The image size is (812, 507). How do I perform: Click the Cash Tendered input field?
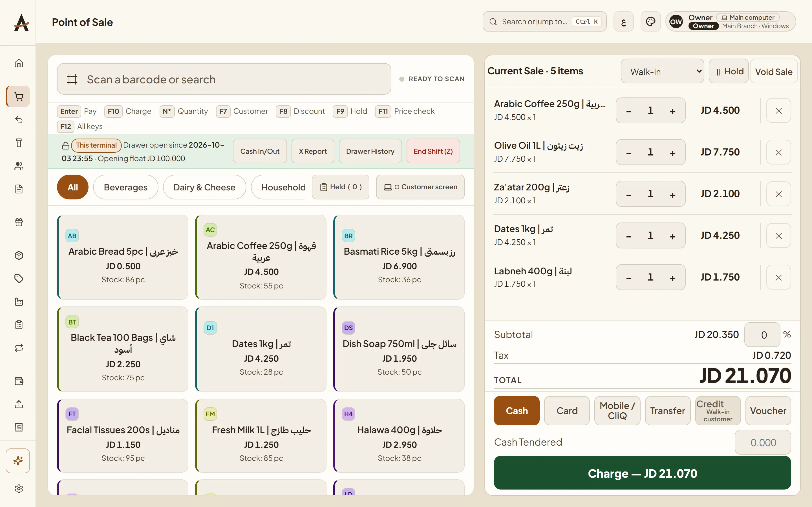(763, 442)
